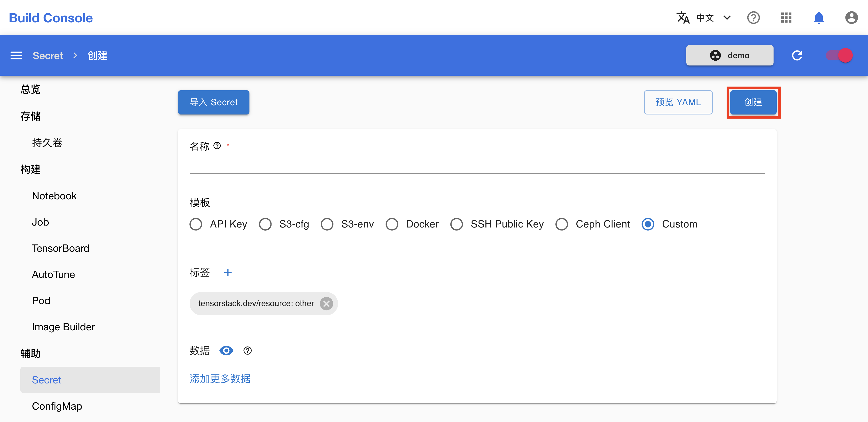Screen dimensions: 868x422
Task: Click the Secret breadcrumb menu item
Action: 48,55
